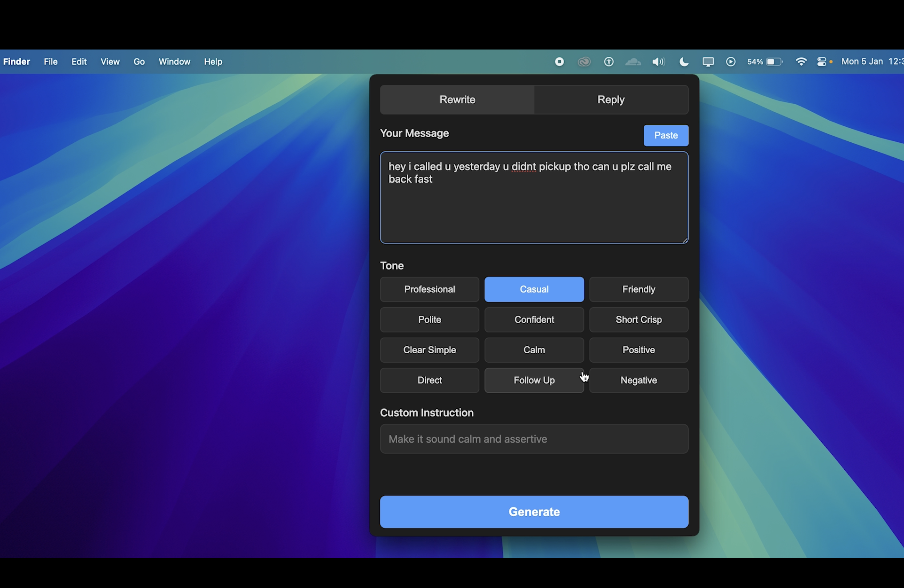Open the volume control icon
The image size is (904, 588).
coord(658,62)
